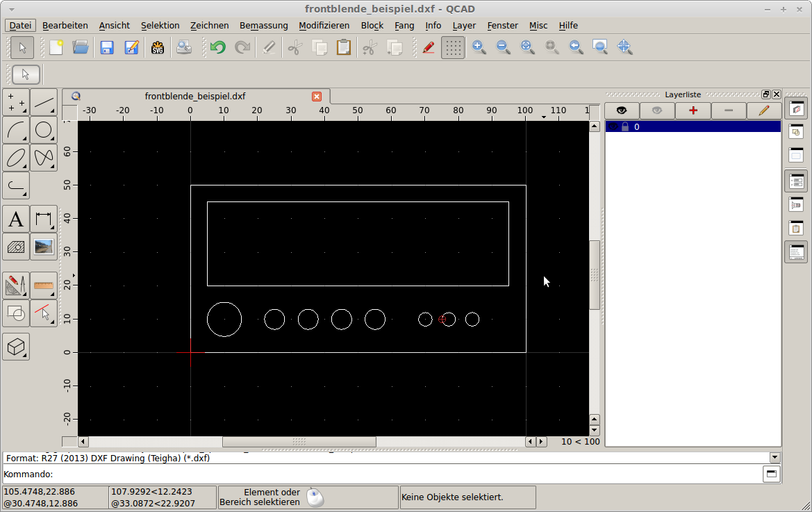Screen dimensions: 812x512
Task: Open line drawing tools
Action: click(44, 103)
